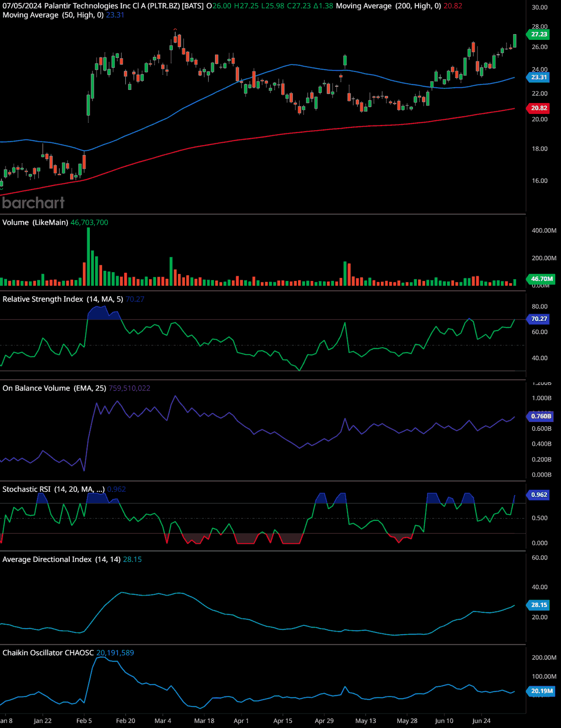
Task: Click the Moving Average (50, High, 0) label
Action: [x=53, y=15]
